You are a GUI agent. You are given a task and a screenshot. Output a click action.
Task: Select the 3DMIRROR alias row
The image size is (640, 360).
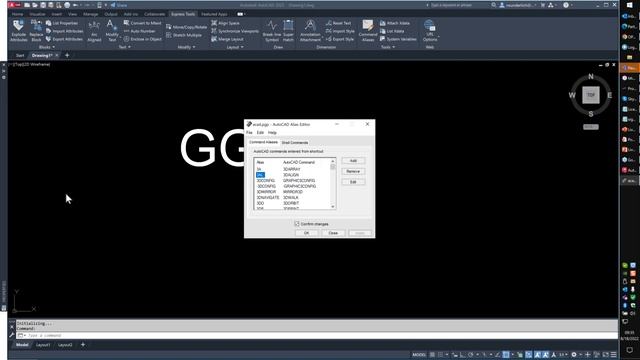pos(292,192)
